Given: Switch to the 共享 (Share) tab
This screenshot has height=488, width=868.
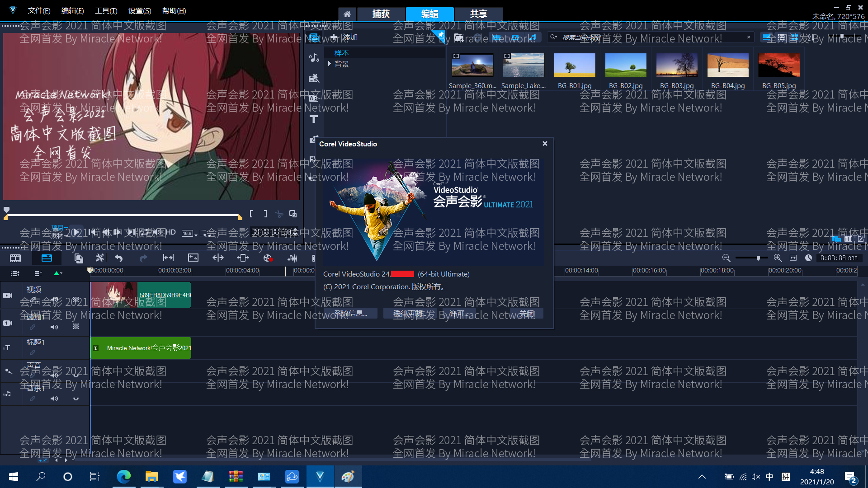Looking at the screenshot, I should point(478,14).
